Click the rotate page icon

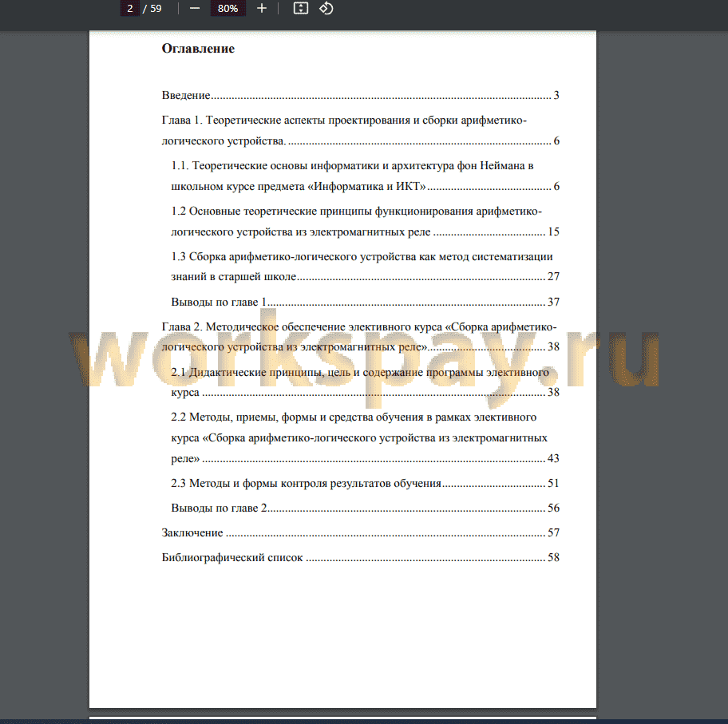(x=326, y=8)
